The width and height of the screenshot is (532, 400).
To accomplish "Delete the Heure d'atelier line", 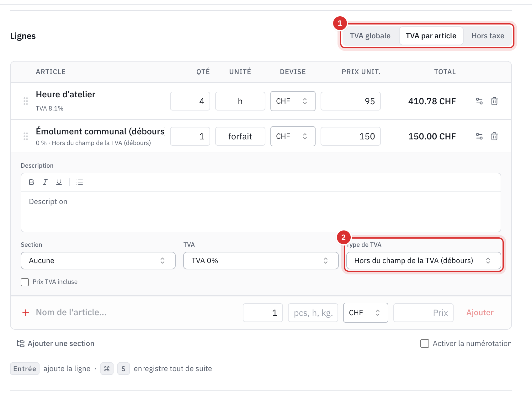I will 494,101.
